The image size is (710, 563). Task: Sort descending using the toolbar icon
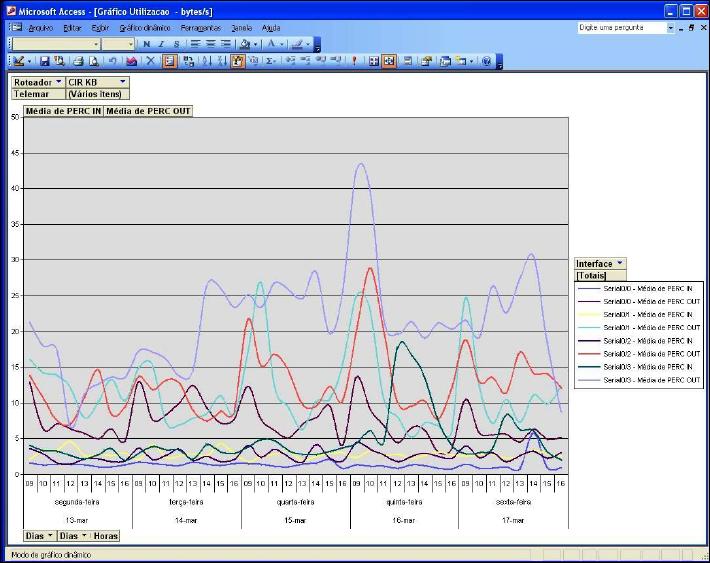(222, 61)
